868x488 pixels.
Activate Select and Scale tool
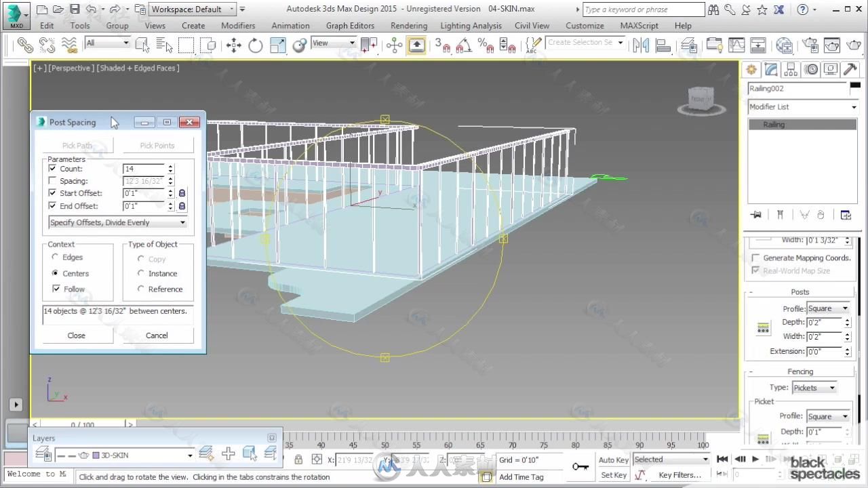(278, 45)
